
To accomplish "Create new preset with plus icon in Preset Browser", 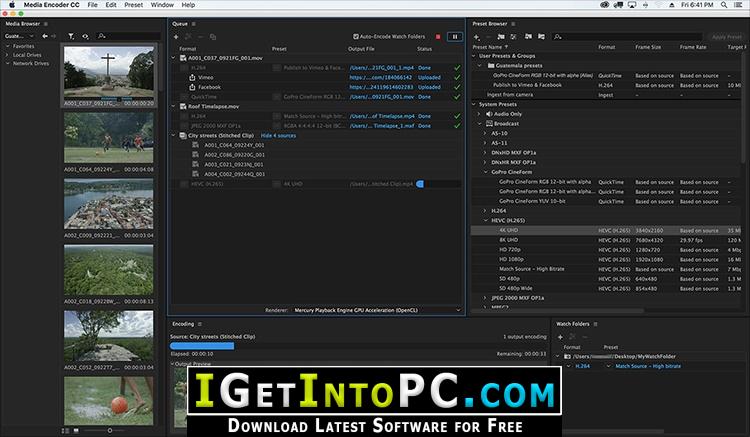I will coord(476,37).
